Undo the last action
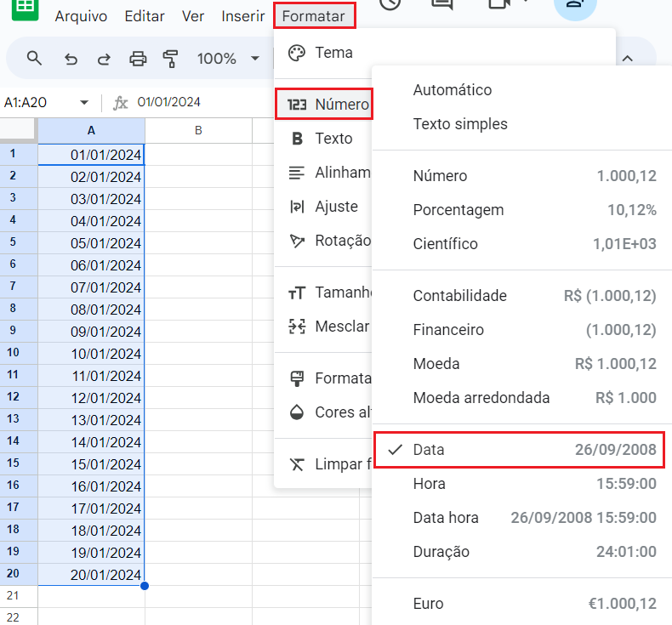This screenshot has width=672, height=625. (71, 59)
